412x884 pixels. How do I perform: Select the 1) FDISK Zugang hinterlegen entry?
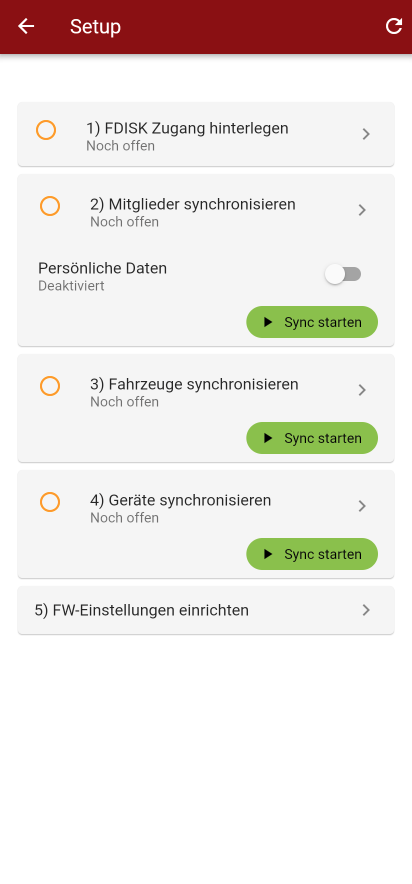click(x=206, y=134)
